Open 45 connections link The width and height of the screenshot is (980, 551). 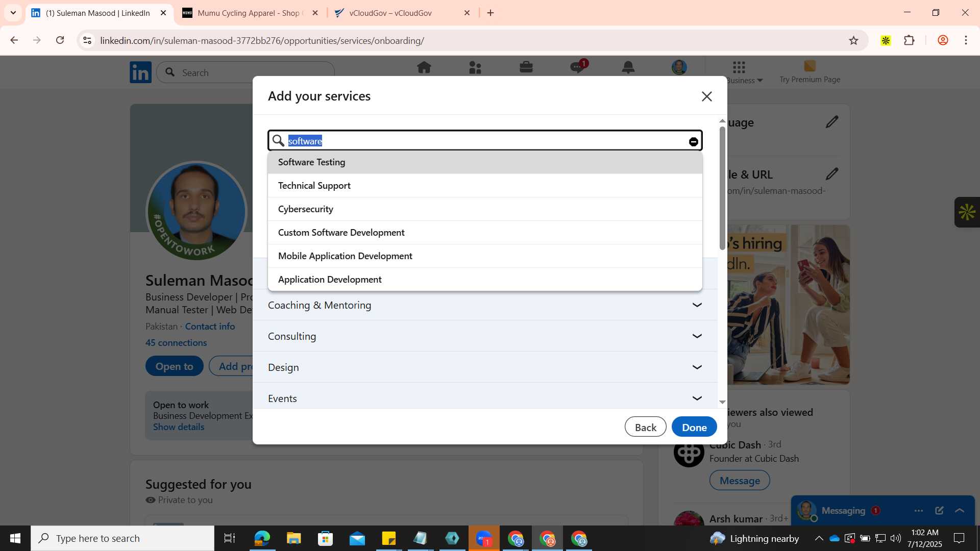click(x=176, y=343)
